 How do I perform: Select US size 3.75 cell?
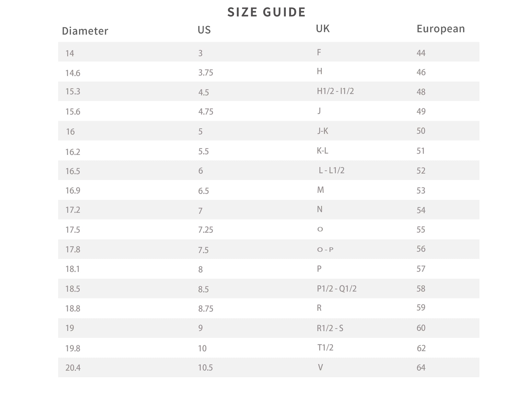coord(206,73)
